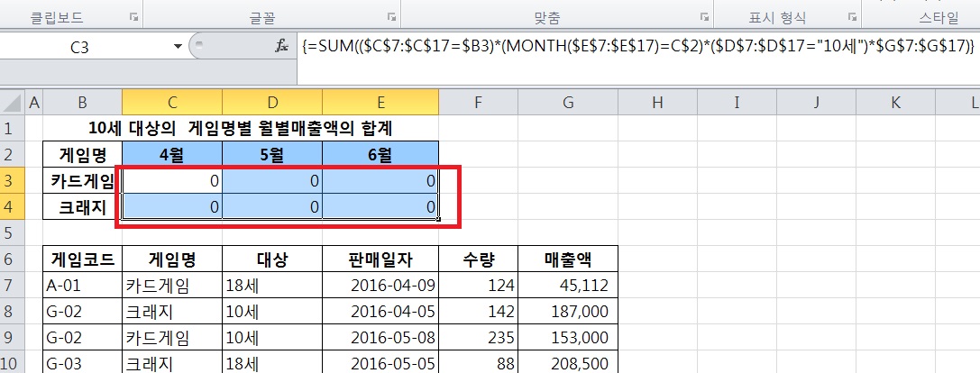
Task: Open the 클립보드 group dialog launcher
Action: tap(134, 17)
